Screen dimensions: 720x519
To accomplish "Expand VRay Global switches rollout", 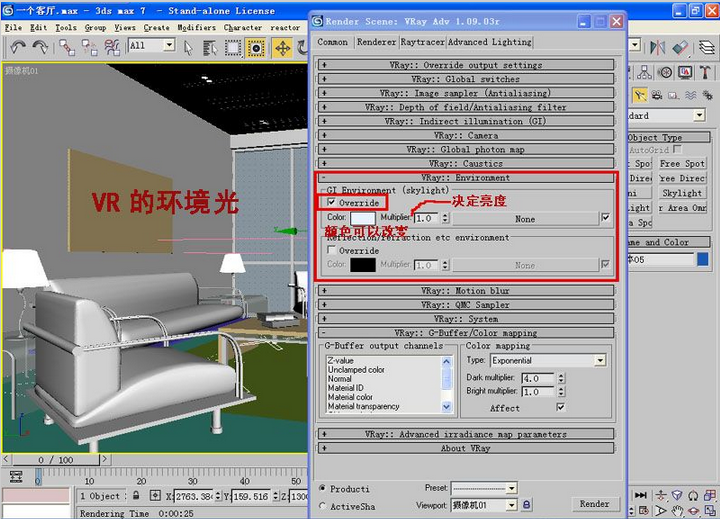I will (x=465, y=79).
